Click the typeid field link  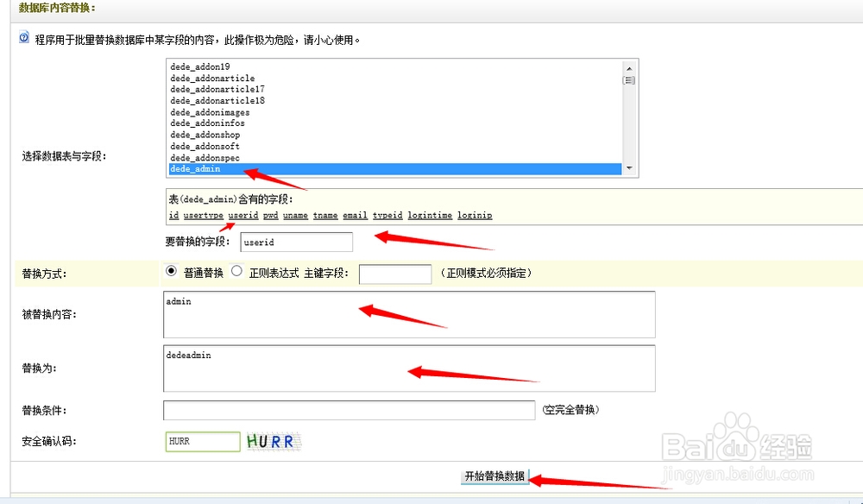point(387,215)
